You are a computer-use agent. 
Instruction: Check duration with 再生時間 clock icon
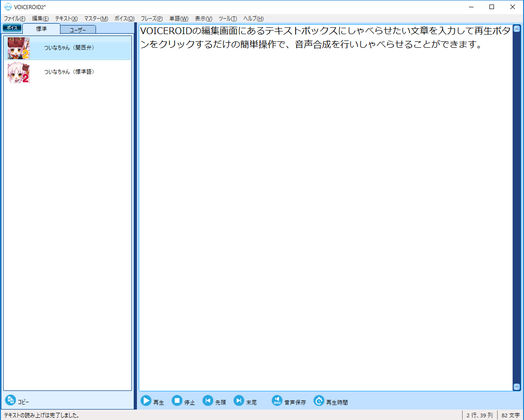point(319,400)
